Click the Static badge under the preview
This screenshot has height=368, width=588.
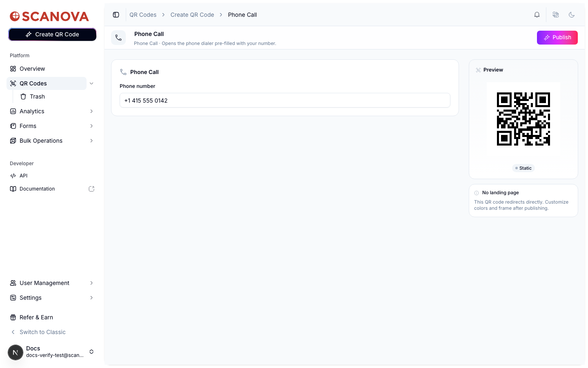click(x=523, y=168)
